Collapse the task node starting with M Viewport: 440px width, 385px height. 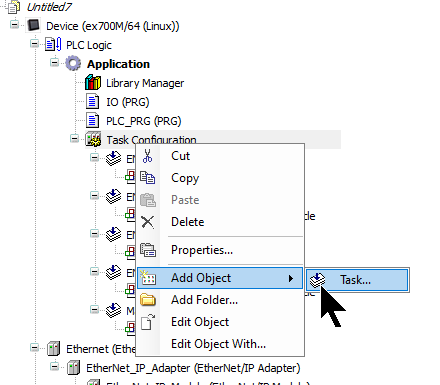coord(94,309)
